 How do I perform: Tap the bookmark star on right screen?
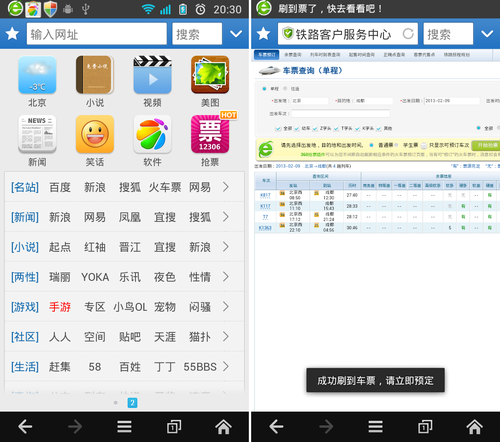pyautogui.click(x=263, y=34)
